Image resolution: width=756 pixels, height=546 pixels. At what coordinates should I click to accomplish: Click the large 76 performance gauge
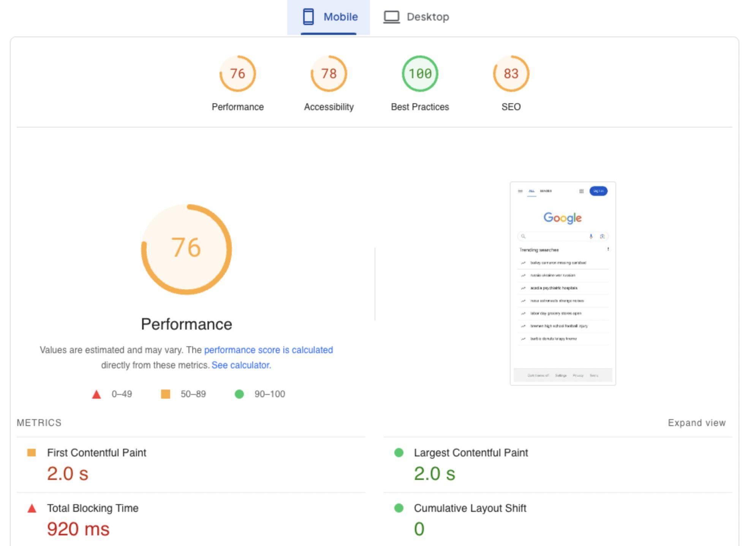(x=187, y=249)
